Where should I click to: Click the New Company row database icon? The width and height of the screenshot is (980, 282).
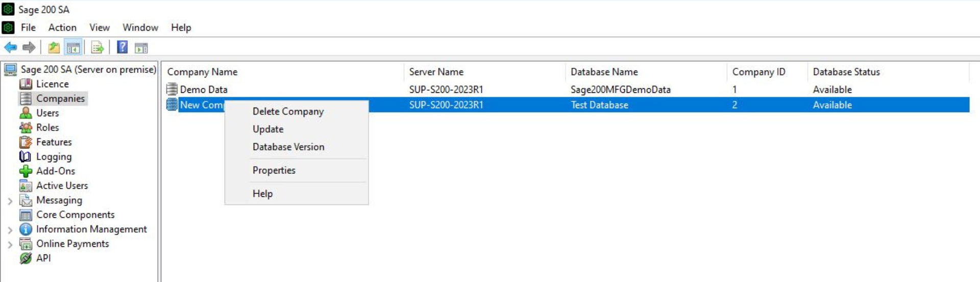pyautogui.click(x=172, y=105)
